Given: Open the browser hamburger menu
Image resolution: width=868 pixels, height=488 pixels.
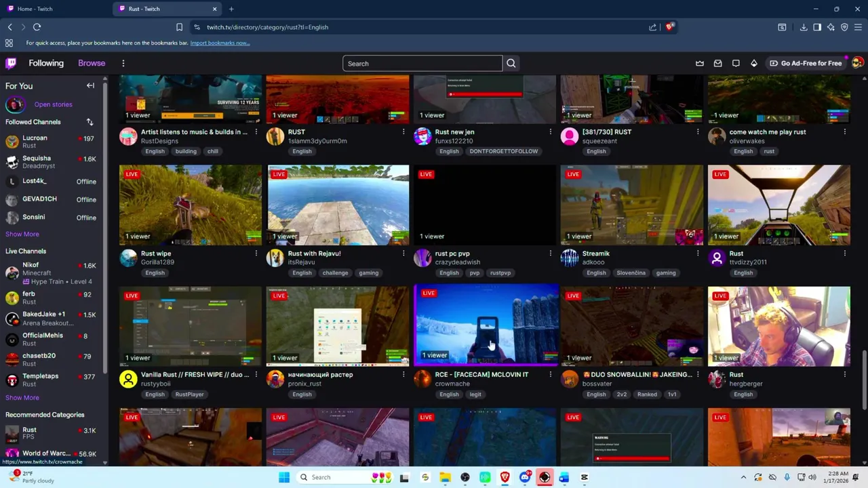Looking at the screenshot, I should [858, 27].
